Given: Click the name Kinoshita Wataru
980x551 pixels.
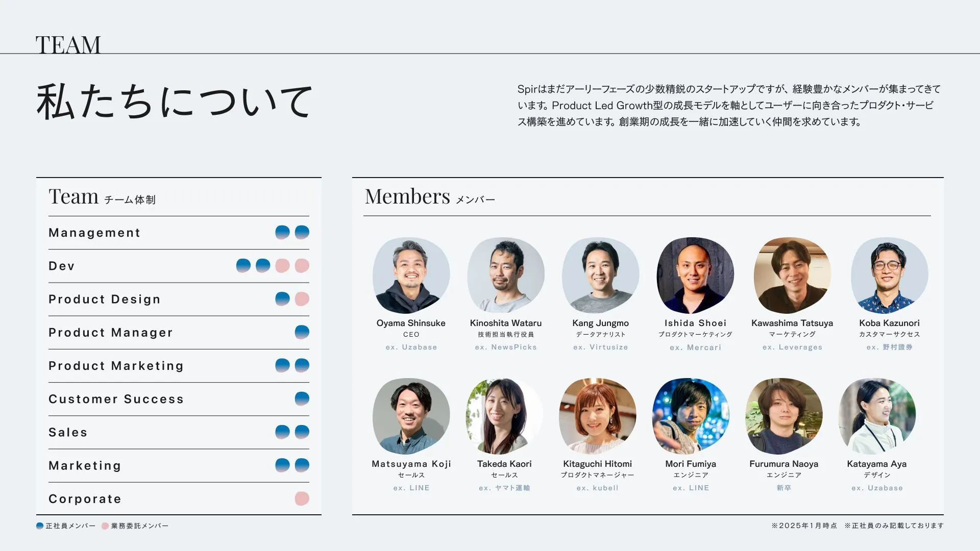Looking at the screenshot, I should click(506, 323).
